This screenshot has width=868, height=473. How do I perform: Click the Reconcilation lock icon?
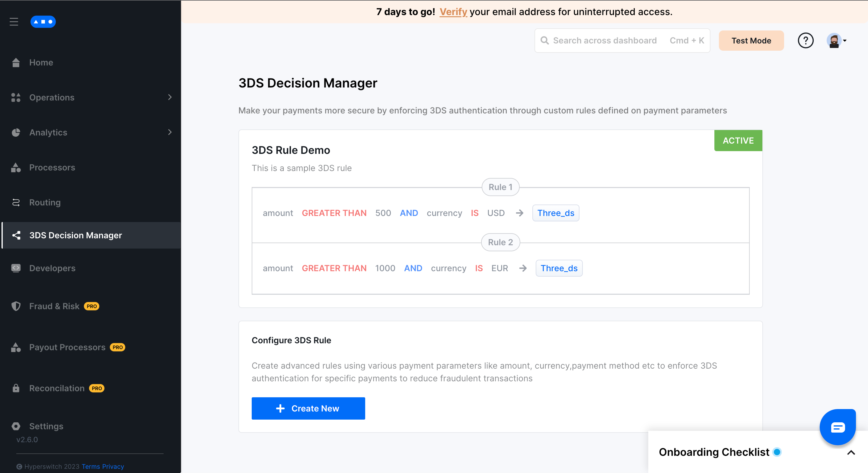(16, 388)
